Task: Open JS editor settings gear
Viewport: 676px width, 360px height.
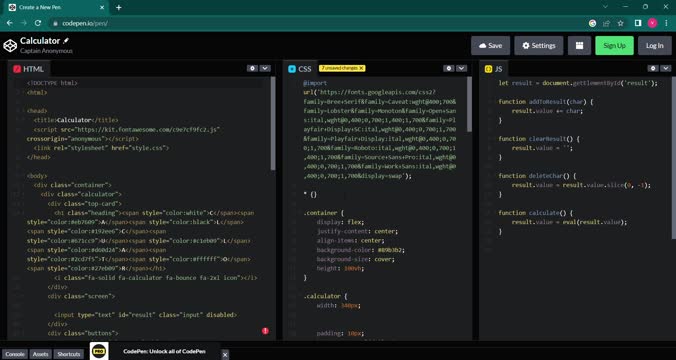Action: [x=654, y=69]
